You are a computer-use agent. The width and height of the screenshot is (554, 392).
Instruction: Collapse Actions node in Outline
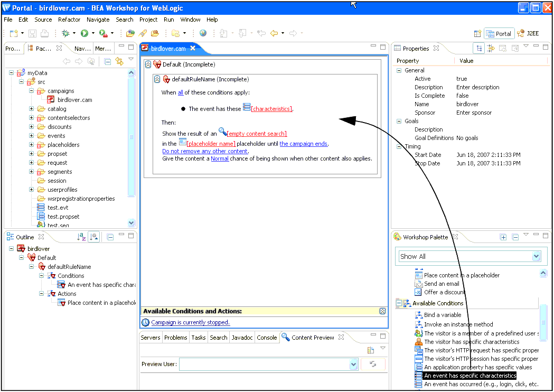41,293
